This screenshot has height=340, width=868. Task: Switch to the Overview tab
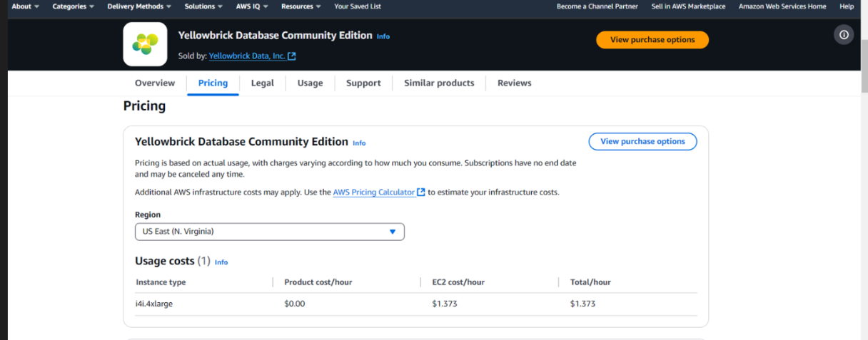pyautogui.click(x=155, y=83)
